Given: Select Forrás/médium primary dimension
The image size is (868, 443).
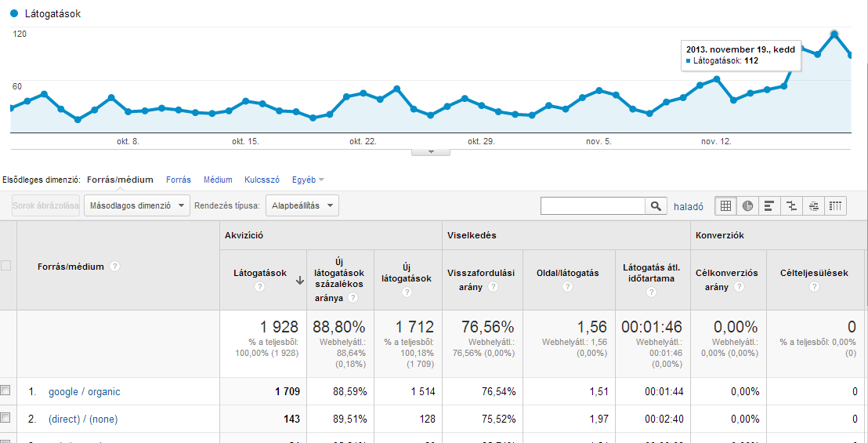Looking at the screenshot, I should click(120, 180).
